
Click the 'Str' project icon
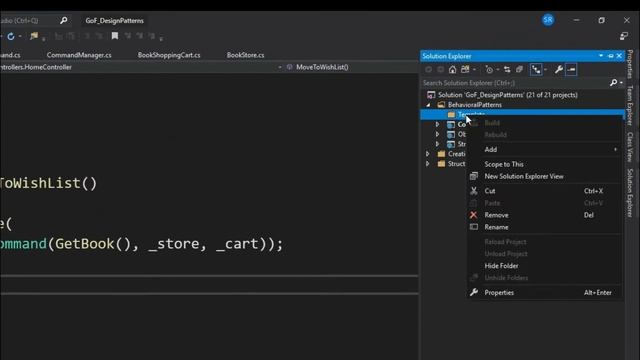click(451, 144)
